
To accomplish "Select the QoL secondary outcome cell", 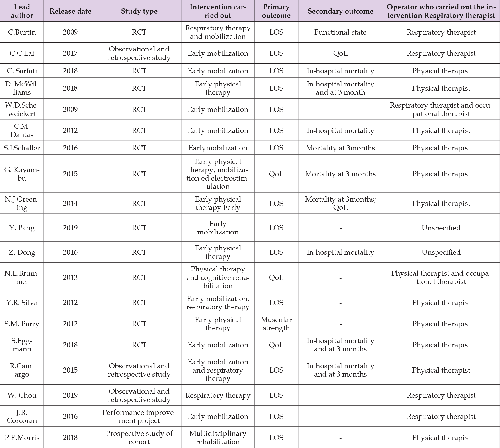I will (340, 53).
